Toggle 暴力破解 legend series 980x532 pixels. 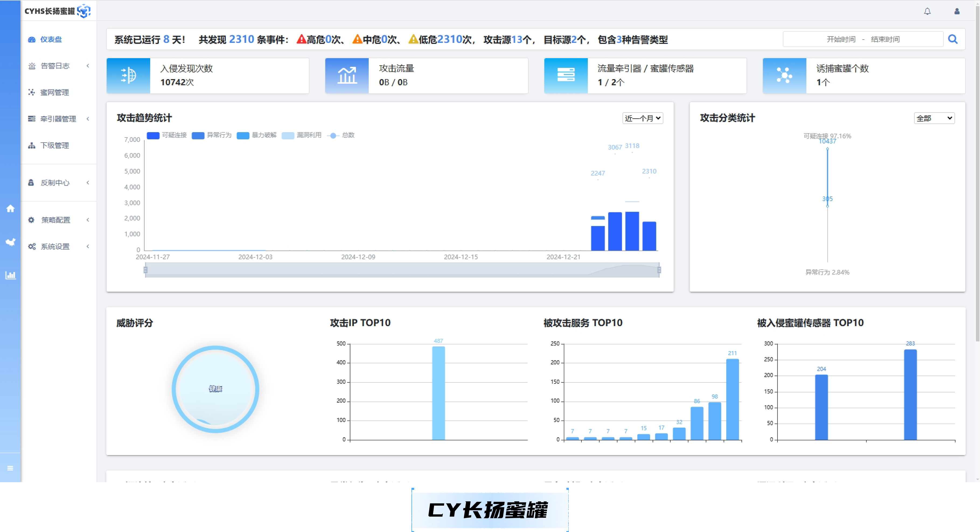pos(256,135)
